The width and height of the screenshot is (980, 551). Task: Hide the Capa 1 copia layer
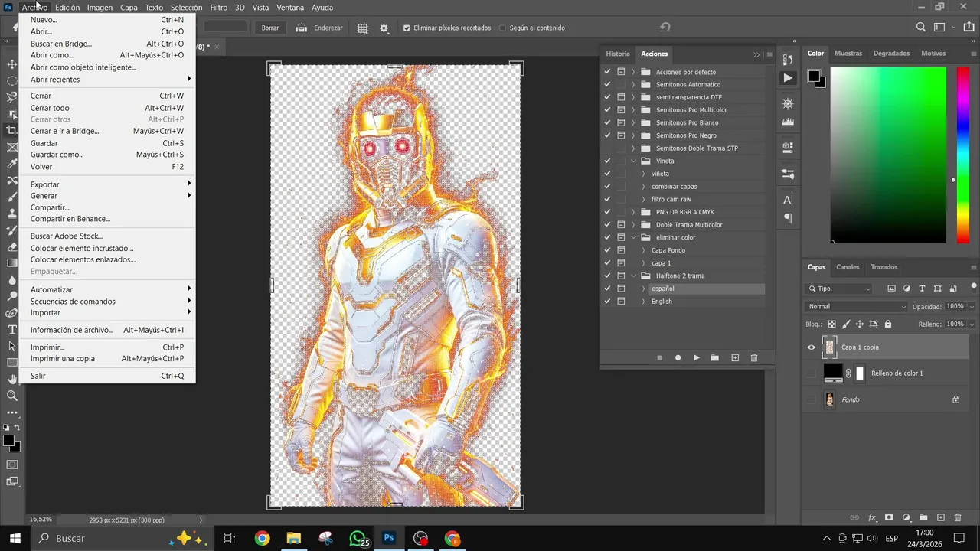click(812, 347)
